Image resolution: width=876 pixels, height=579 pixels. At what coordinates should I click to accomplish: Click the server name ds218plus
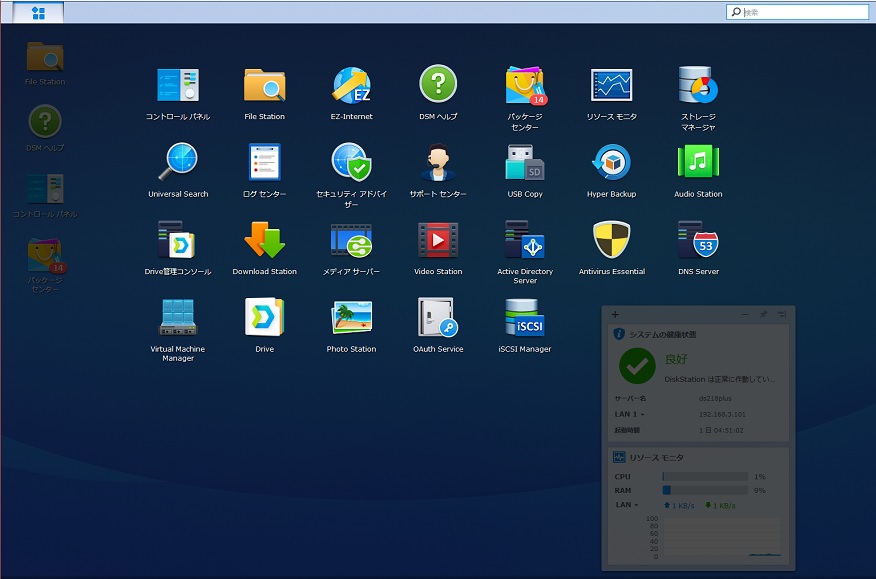point(715,398)
